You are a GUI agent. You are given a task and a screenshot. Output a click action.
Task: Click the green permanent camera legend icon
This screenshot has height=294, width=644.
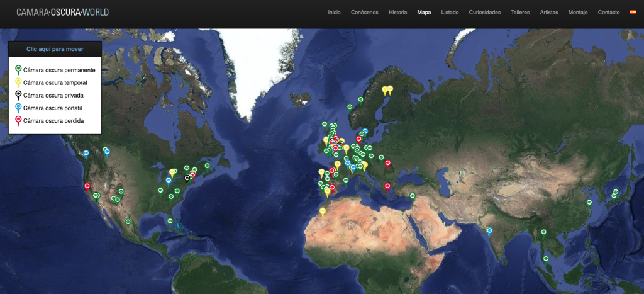click(18, 70)
